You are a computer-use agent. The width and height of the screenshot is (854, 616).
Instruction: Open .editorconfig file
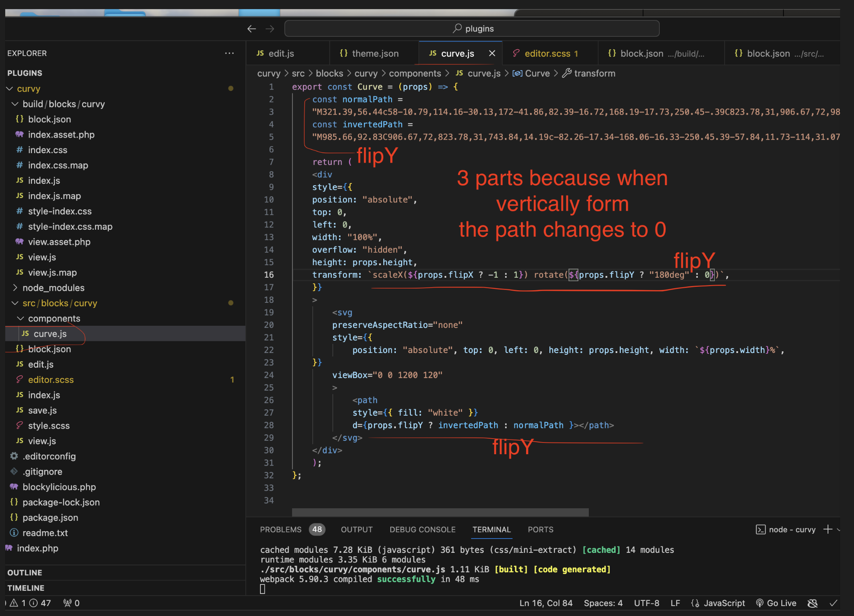(49, 456)
